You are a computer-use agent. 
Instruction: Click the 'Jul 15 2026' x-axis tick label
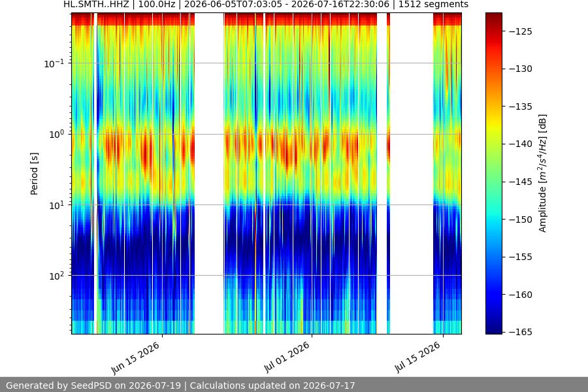pos(417,357)
